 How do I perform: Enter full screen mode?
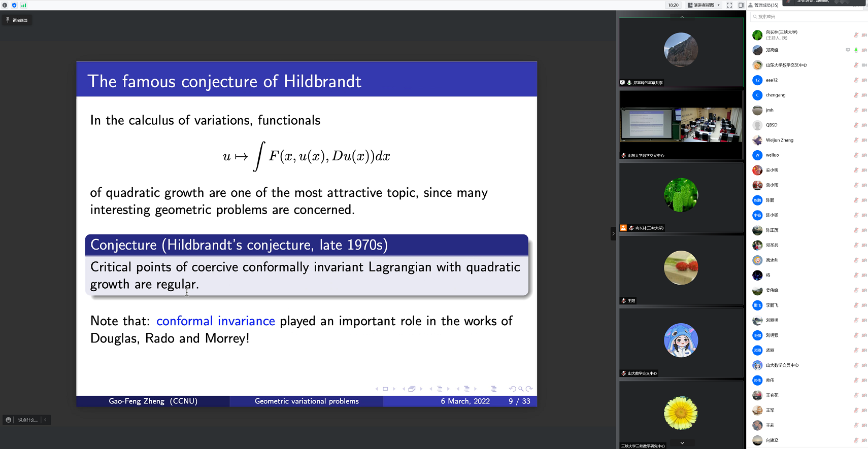click(729, 5)
